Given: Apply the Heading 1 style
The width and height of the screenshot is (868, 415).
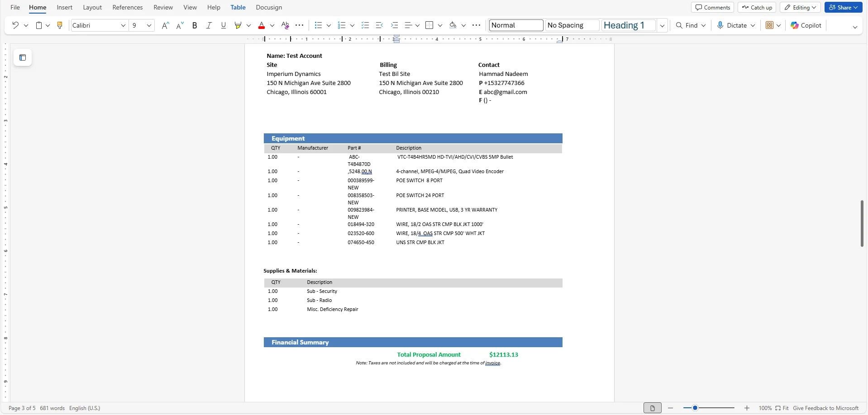Looking at the screenshot, I should (628, 25).
